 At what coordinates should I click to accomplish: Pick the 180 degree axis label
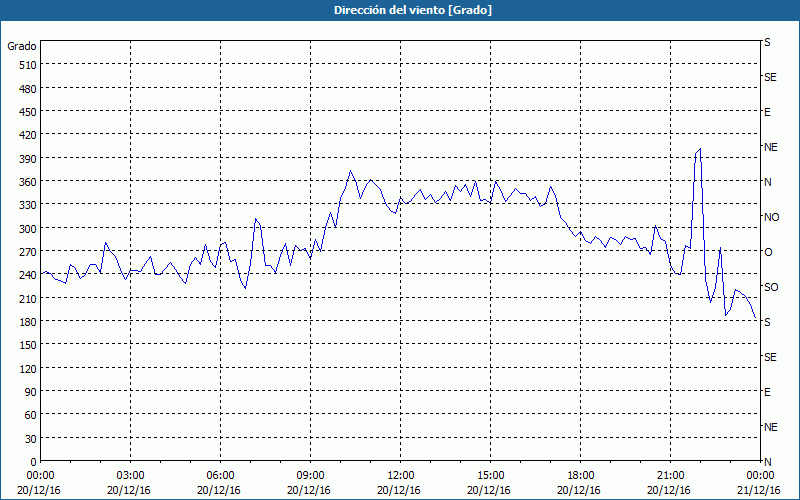coord(29,322)
